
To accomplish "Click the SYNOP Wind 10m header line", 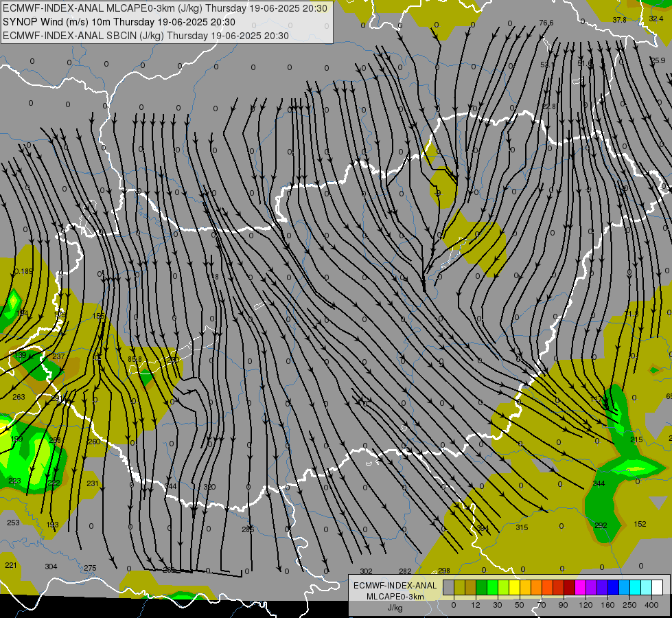I will (x=119, y=22).
